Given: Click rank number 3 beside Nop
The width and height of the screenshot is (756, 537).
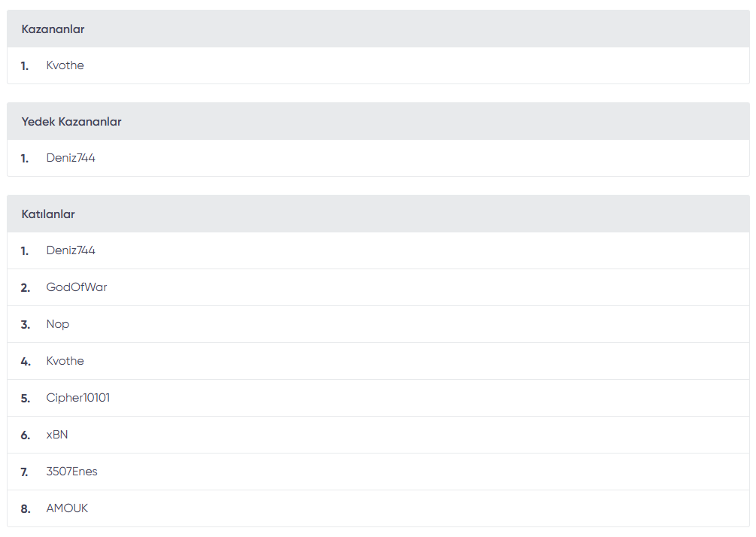Looking at the screenshot, I should [x=26, y=325].
